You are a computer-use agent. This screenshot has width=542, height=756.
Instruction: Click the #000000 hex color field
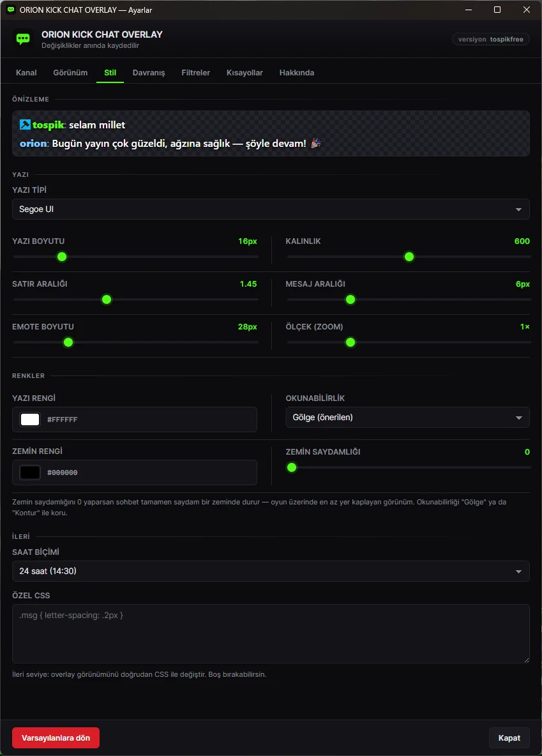tap(135, 472)
